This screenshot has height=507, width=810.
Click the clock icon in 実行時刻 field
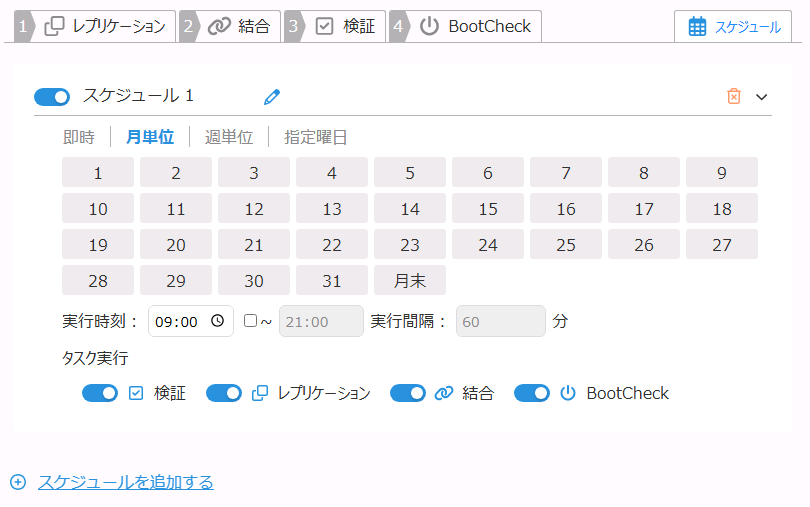[x=217, y=322]
